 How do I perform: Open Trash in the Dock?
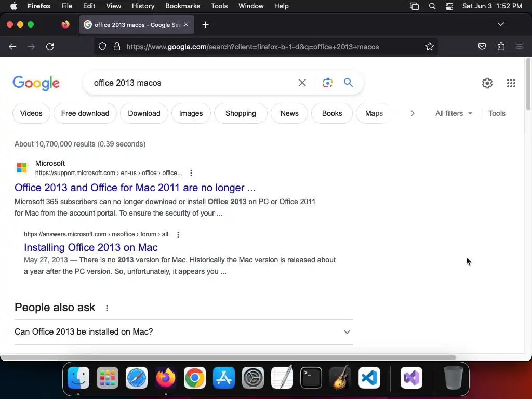pyautogui.click(x=453, y=378)
